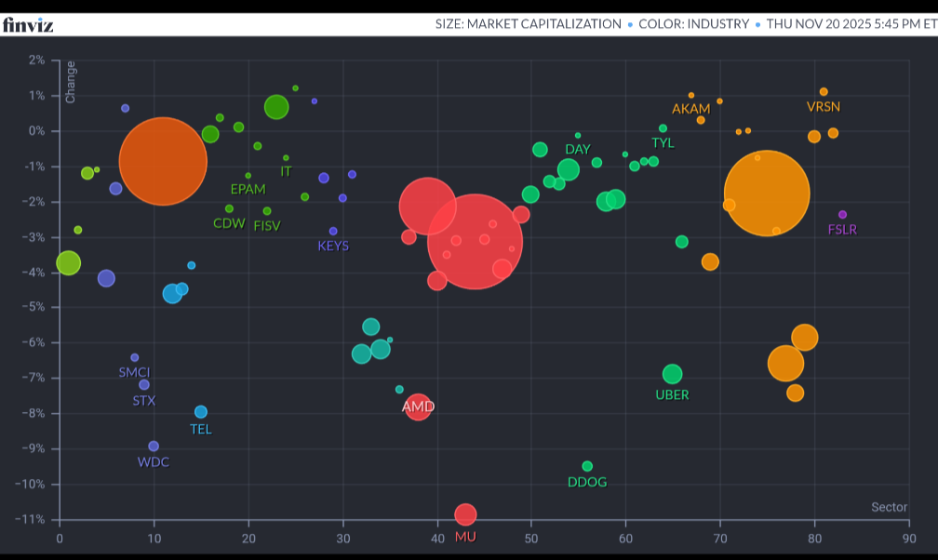938x560 pixels.
Task: Select the KEYS bubble
Action: 333,231
